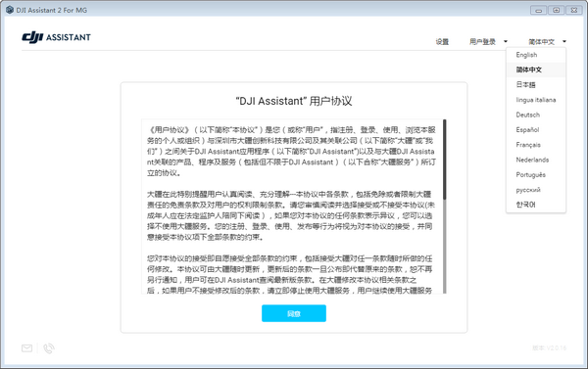588x369 pixels.
Task: Close the DJI Assistant window
Action: (x=573, y=10)
